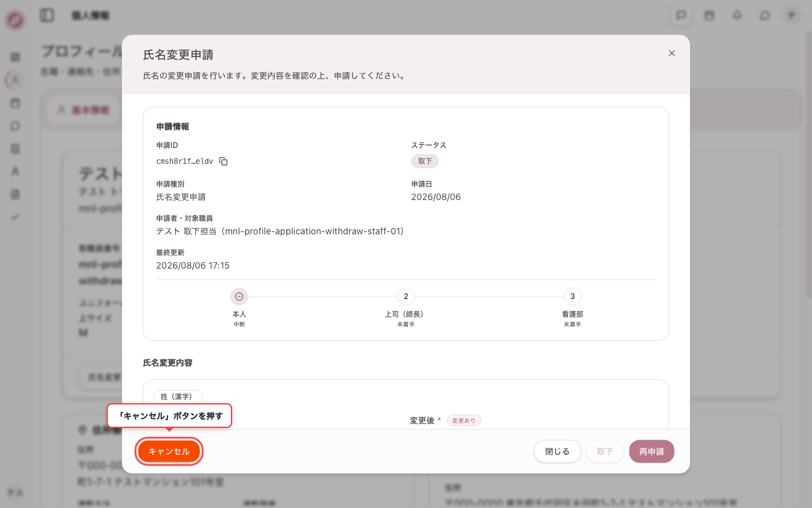Select step 3 看護部 circle
Screen dimensions: 812x508
[x=573, y=297]
